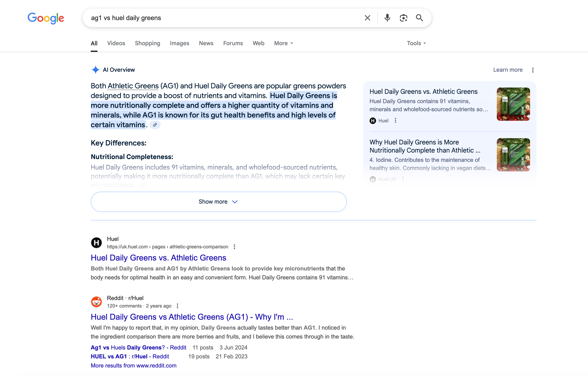
Task: Open 'Huel Daily Greens vs. Athletic Greens' source card
Action: [x=423, y=92]
